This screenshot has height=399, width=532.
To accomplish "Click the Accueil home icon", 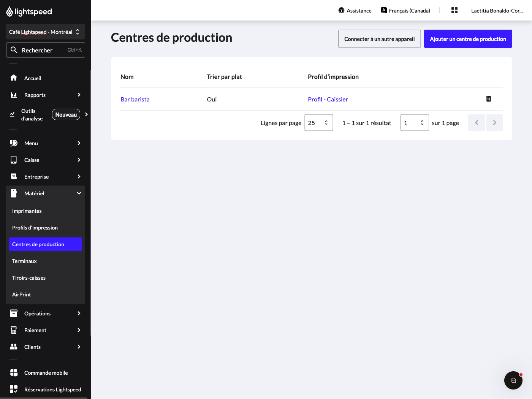I will coord(14,78).
